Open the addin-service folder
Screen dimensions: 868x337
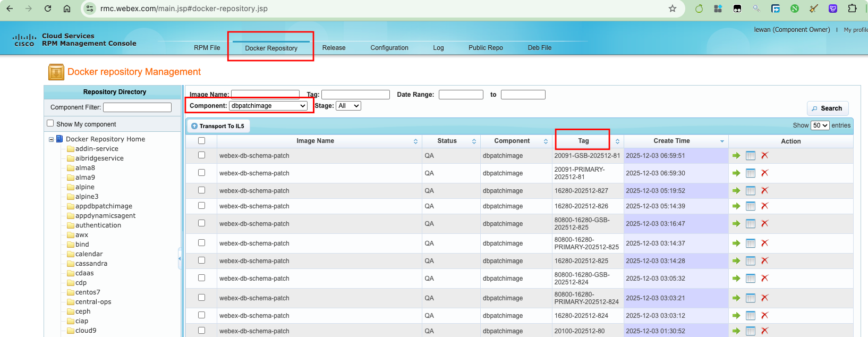click(x=97, y=149)
